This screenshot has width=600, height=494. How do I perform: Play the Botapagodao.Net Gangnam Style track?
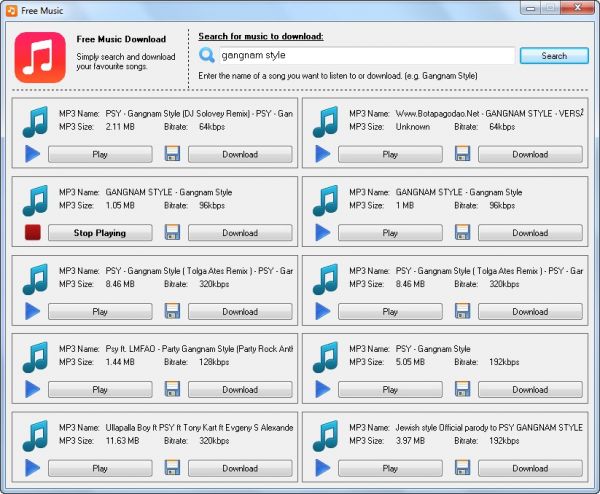coord(390,154)
